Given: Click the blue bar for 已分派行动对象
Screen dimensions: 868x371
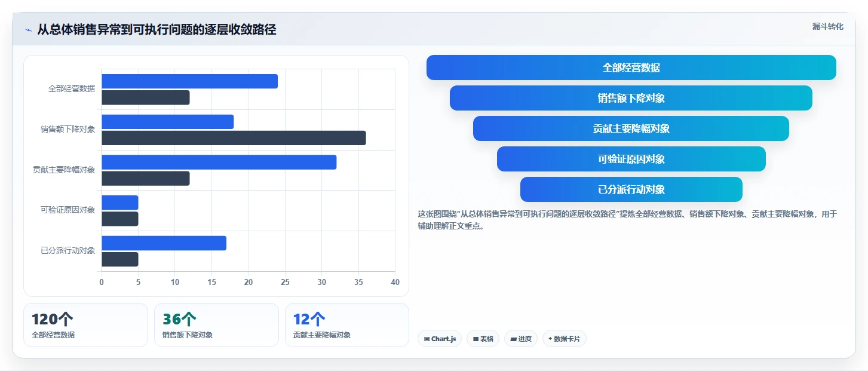Looking at the screenshot, I should (x=164, y=243).
